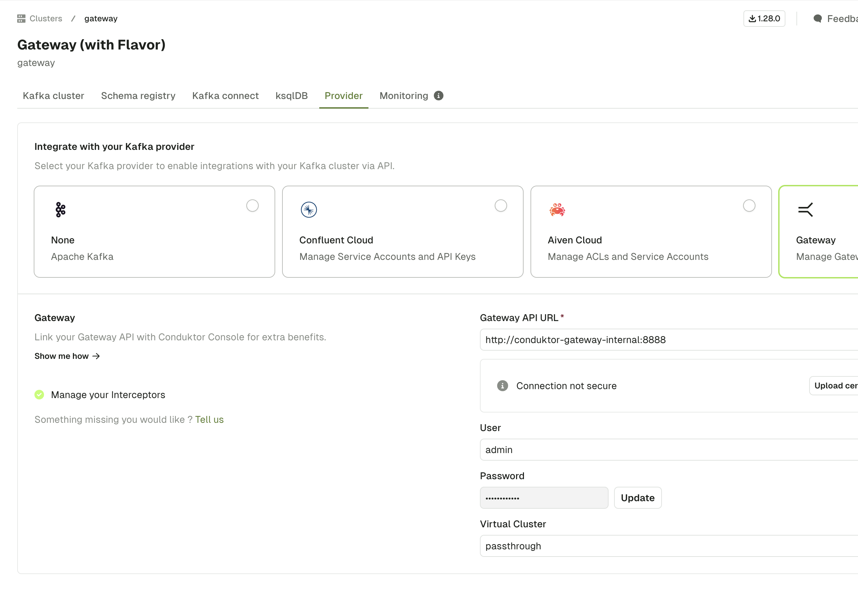Click the green check next to Manage your Interceptors
Viewport: 858px width, 616px height.
click(x=39, y=395)
